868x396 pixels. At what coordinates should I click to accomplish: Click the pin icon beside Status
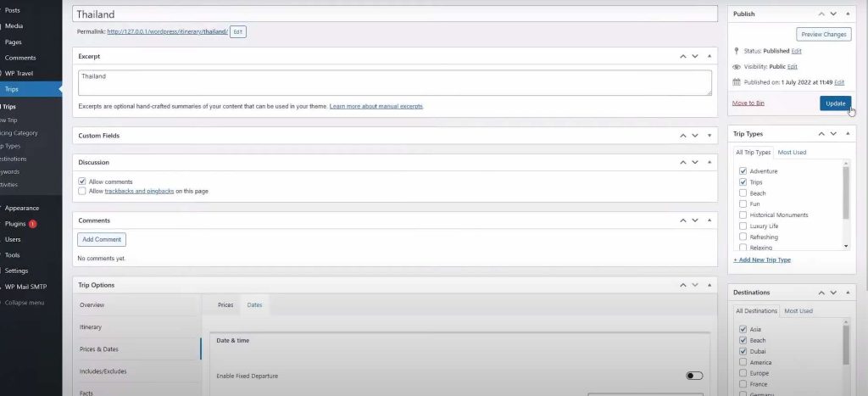coord(737,51)
